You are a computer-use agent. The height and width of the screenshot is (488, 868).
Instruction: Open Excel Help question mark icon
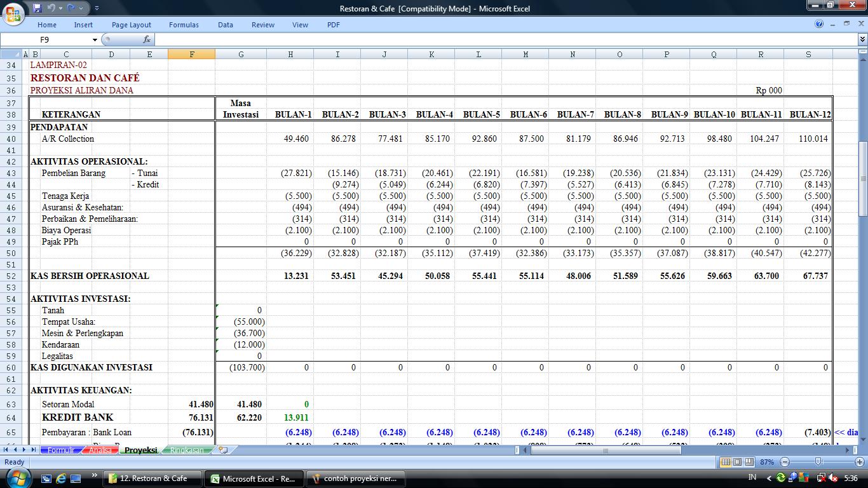pyautogui.click(x=819, y=24)
